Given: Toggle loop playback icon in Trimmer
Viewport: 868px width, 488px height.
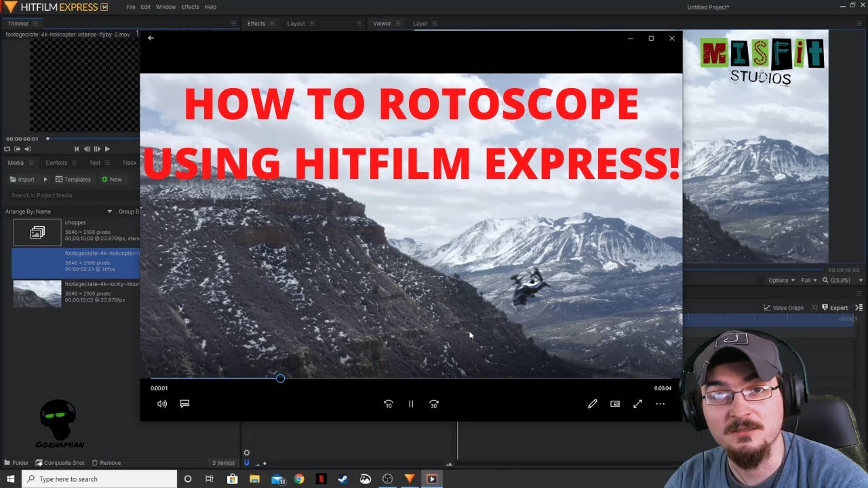Looking at the screenshot, I should [x=7, y=148].
